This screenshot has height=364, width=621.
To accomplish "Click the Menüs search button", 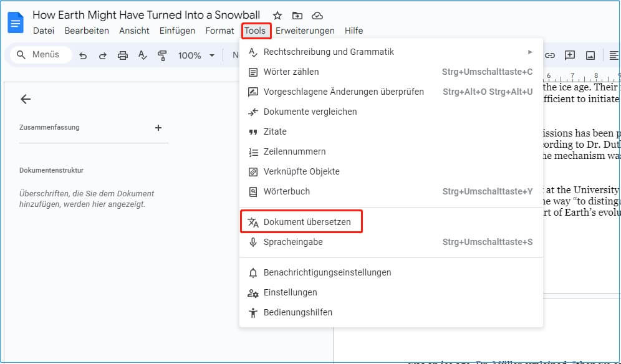I will pos(39,55).
